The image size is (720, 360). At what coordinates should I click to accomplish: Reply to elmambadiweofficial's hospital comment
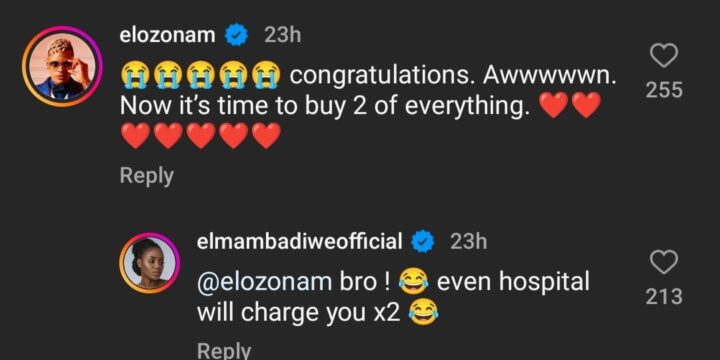(x=224, y=351)
